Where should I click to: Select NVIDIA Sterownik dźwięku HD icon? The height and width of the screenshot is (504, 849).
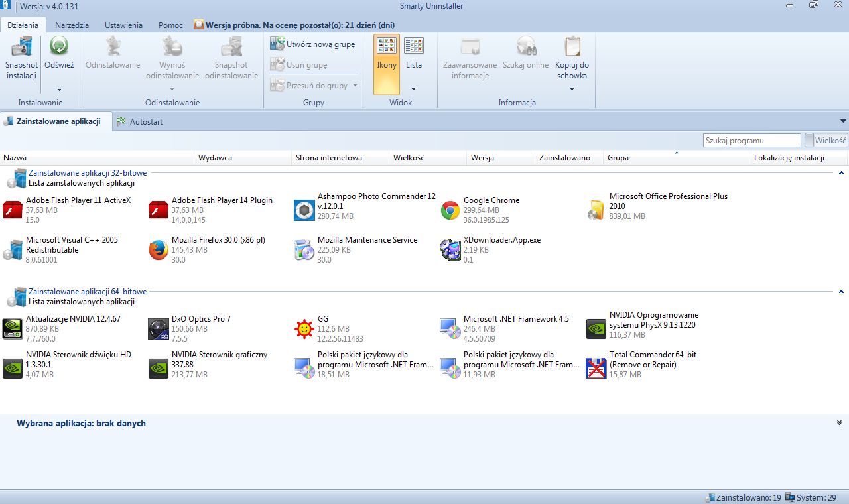coord(13,368)
